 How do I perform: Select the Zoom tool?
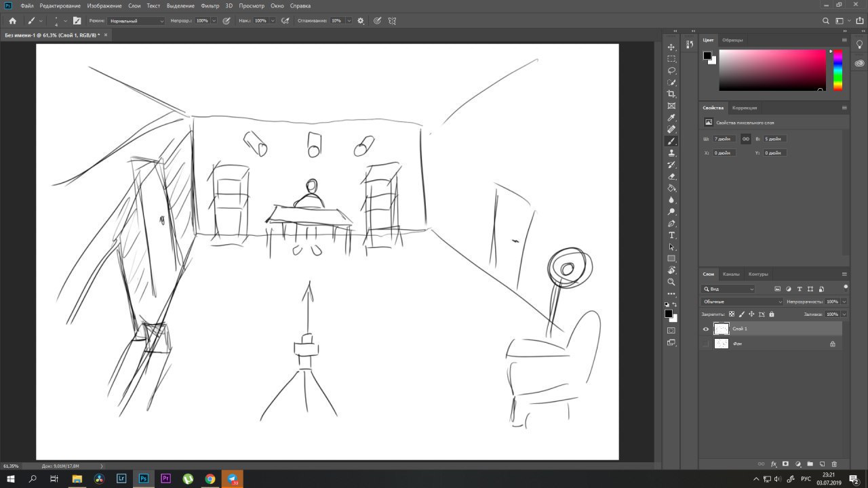point(671,282)
